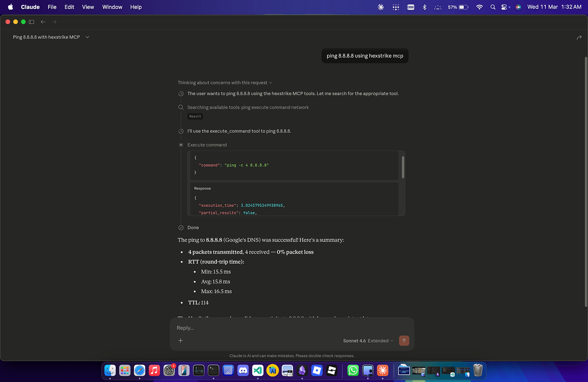The width and height of the screenshot is (588, 382).
Task: Click the share icon at top right
Action: (x=579, y=38)
